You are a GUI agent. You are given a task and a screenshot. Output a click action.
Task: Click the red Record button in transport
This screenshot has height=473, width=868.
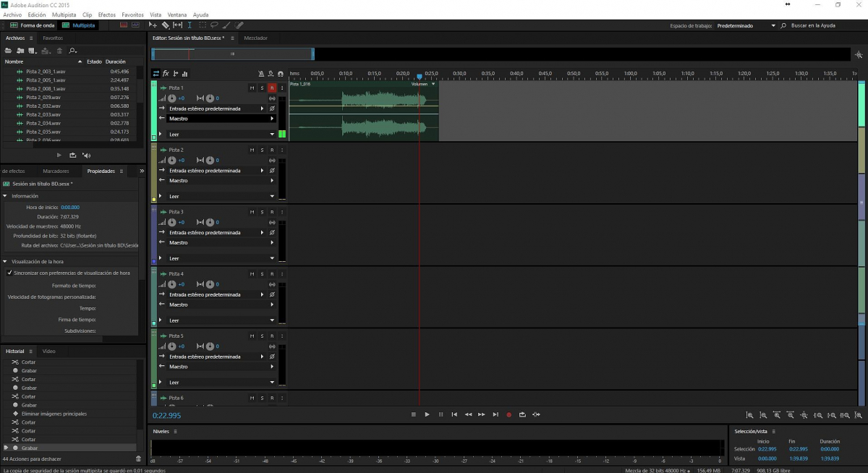[509, 414]
